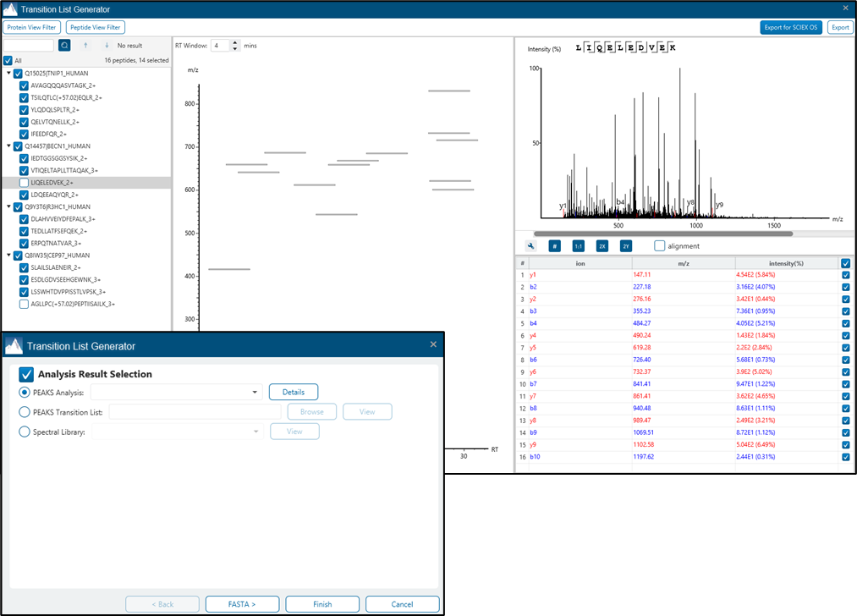
Task: Click the Export for SCIEX OS button
Action: [x=791, y=27]
